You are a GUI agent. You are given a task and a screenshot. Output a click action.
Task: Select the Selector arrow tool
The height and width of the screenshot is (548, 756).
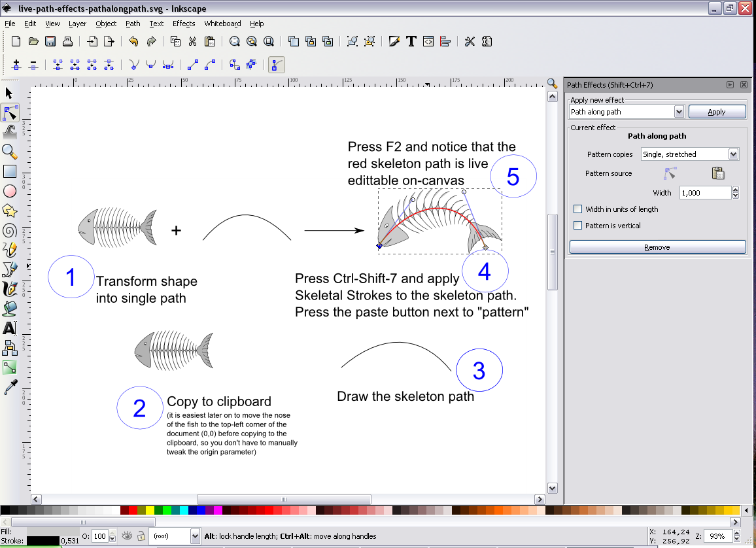click(x=9, y=93)
